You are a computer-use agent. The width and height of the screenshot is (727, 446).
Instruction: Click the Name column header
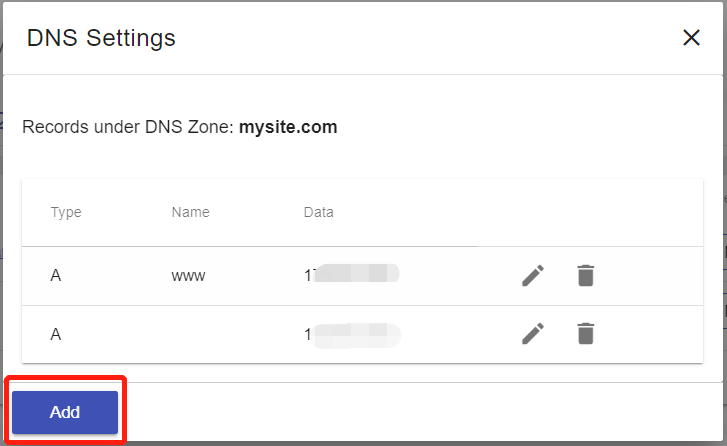pyautogui.click(x=190, y=212)
